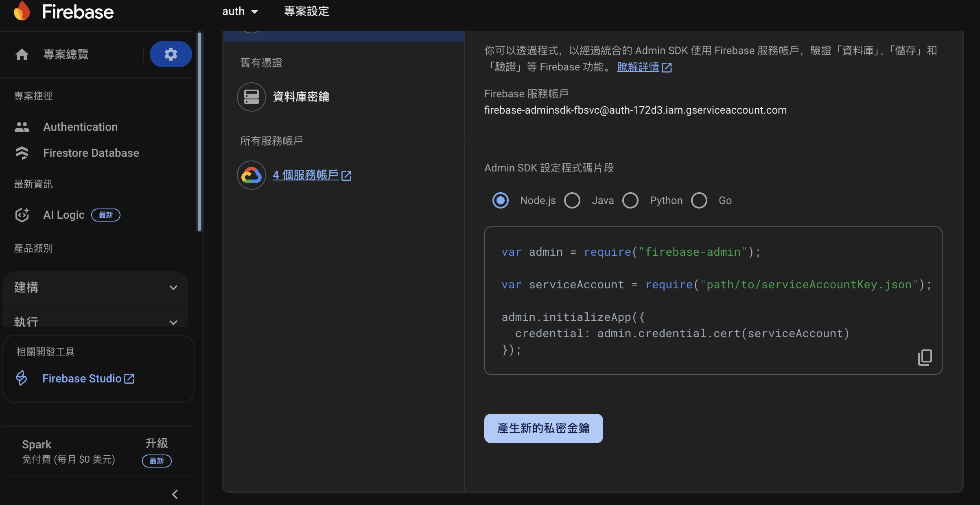Click the require("firebase-admin") code line
Viewport: 980px width, 505px height.
(631, 252)
